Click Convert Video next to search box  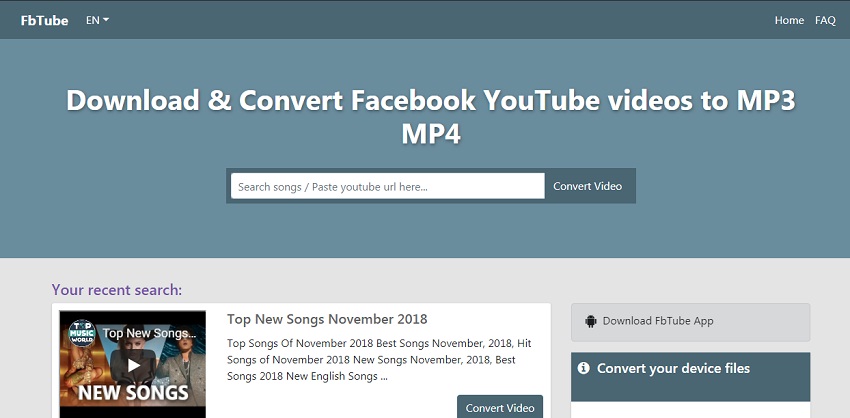[x=588, y=186]
